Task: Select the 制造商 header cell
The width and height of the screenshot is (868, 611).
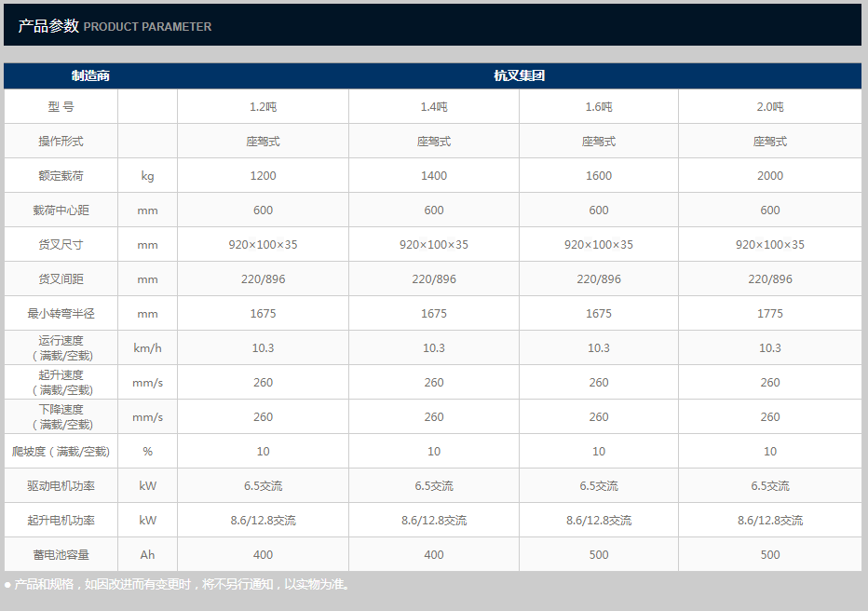Action: [x=90, y=75]
